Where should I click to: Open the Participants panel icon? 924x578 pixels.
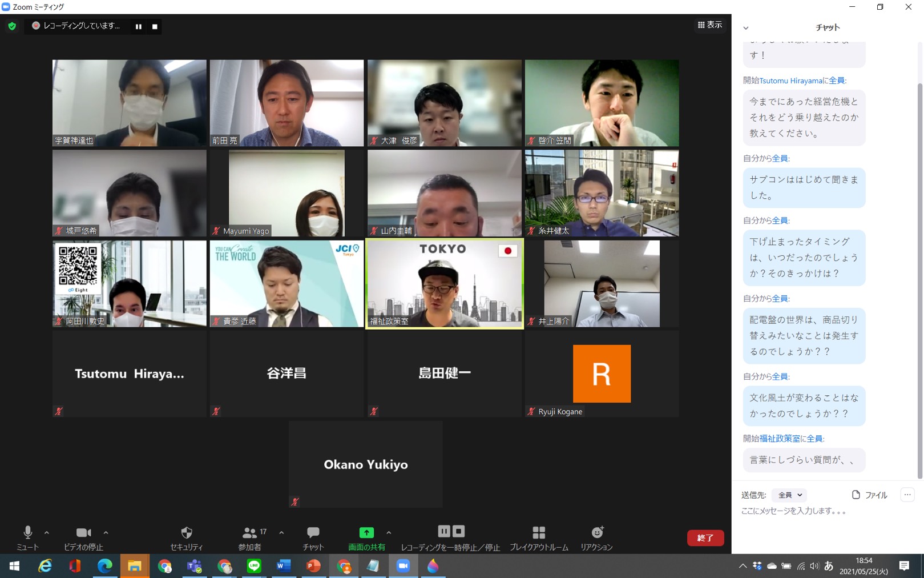click(249, 533)
